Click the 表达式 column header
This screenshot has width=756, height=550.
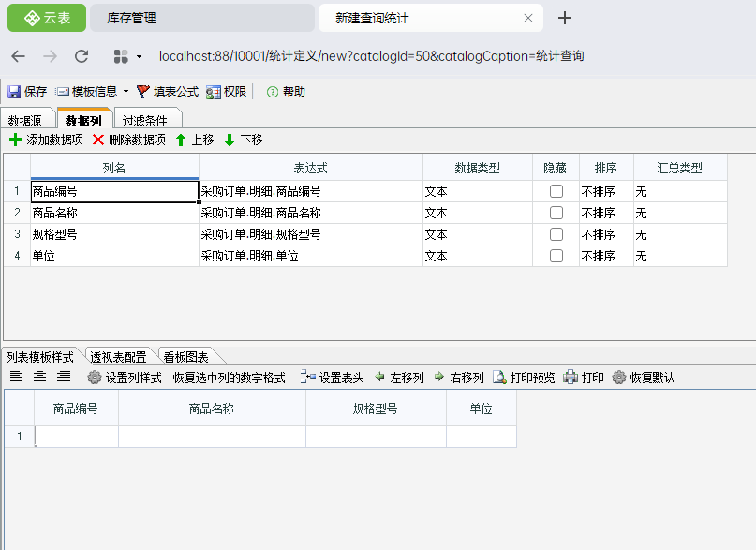(311, 168)
